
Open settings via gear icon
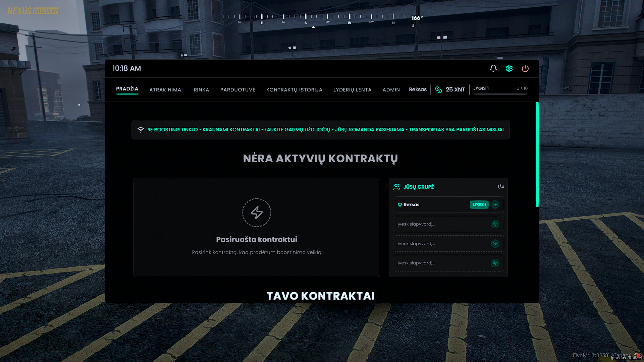pos(509,68)
